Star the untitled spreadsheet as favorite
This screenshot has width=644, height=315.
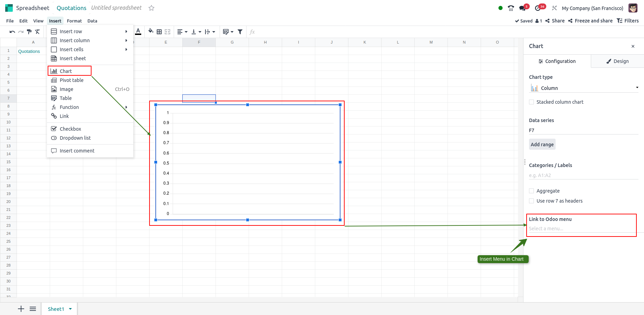pos(151,8)
